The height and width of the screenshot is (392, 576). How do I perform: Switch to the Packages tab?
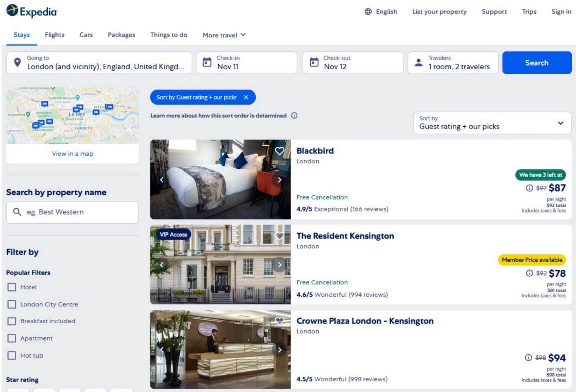tap(121, 35)
